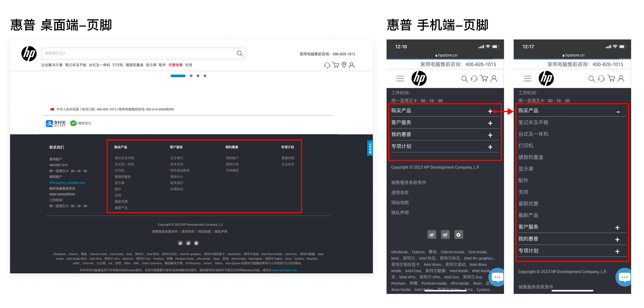Select the second carousel pagination dot
This screenshot has height=308, width=644.
tap(191, 76)
